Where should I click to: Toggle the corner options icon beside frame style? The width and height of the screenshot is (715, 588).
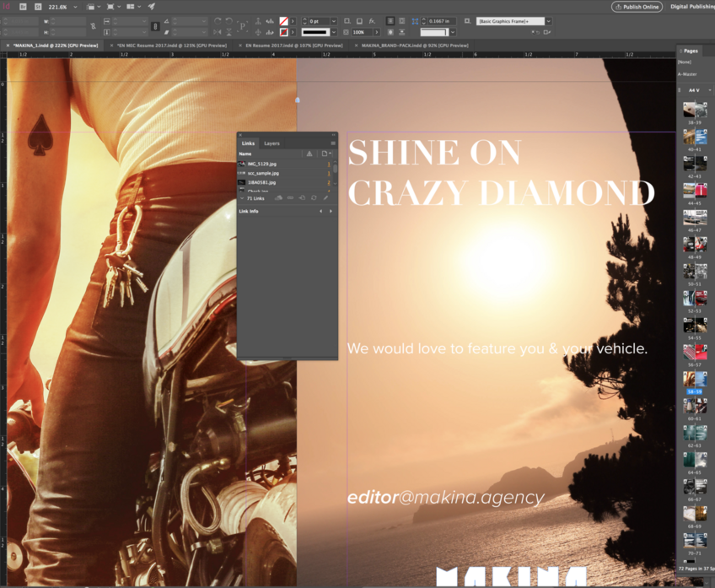pos(467,21)
